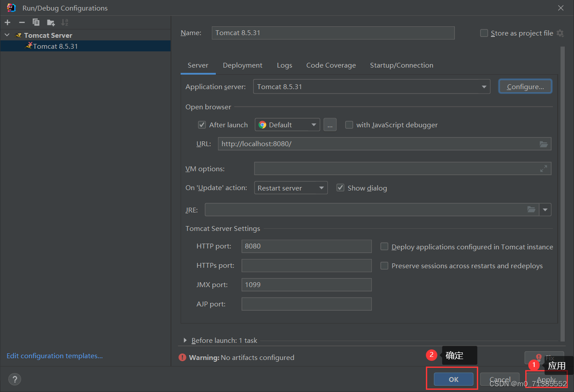Copy the selected configuration

pyautogui.click(x=36, y=22)
